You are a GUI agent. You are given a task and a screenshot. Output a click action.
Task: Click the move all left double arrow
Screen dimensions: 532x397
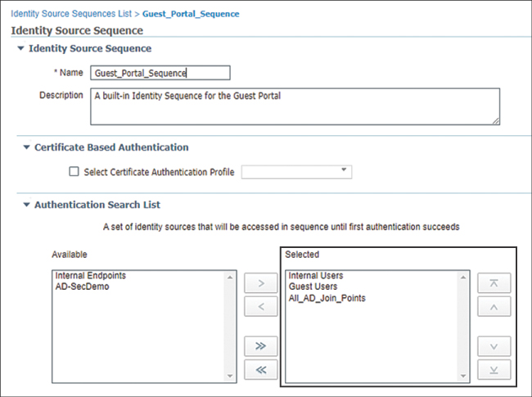pyautogui.click(x=261, y=369)
